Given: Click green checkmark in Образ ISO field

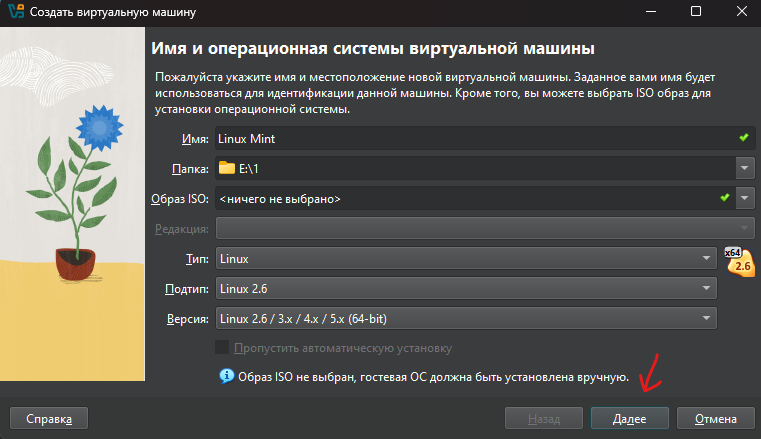Looking at the screenshot, I should pyautogui.click(x=725, y=197).
